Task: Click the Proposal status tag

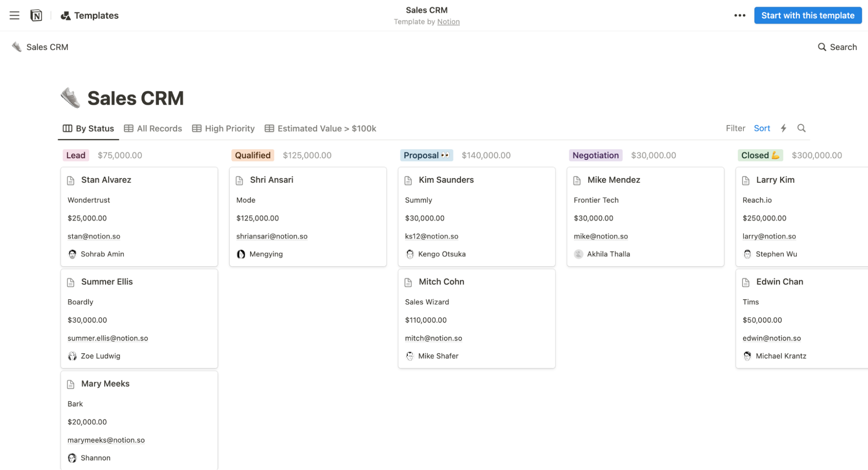Action: point(426,156)
